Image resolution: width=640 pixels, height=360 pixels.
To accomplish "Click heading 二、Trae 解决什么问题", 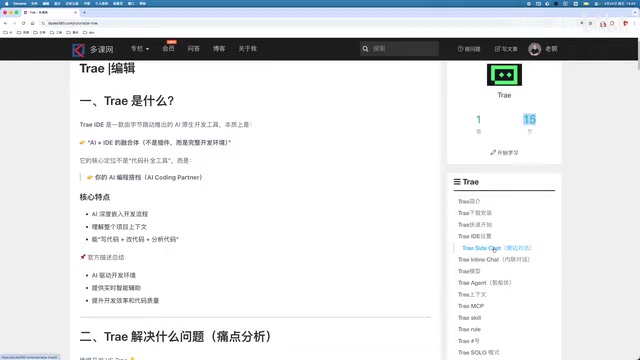I will coord(176,337).
